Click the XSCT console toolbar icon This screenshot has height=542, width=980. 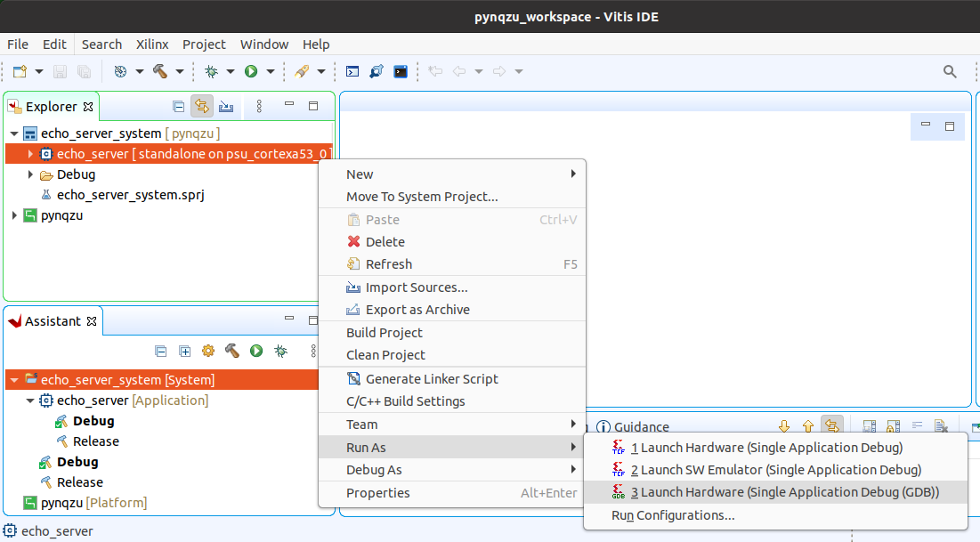[x=352, y=71]
